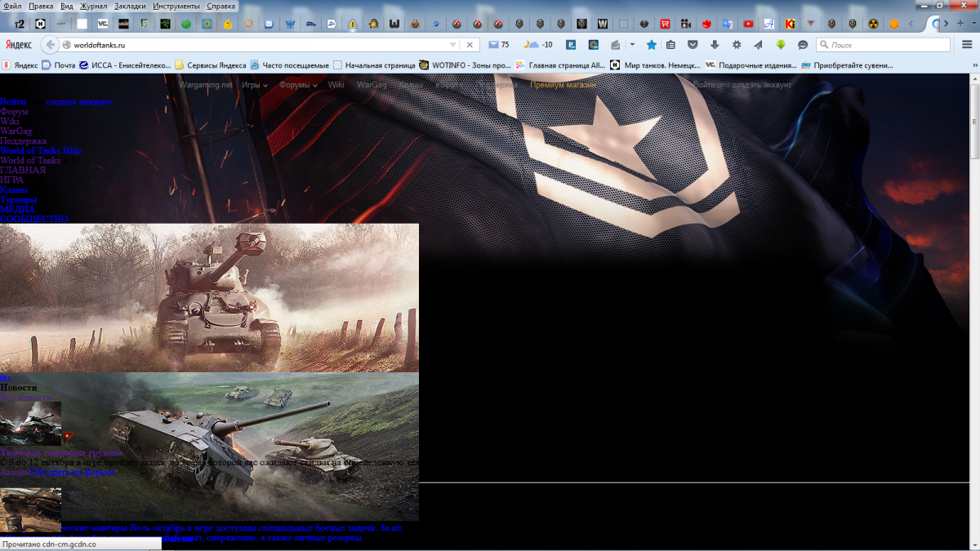Open the Файл menu

(x=12, y=6)
